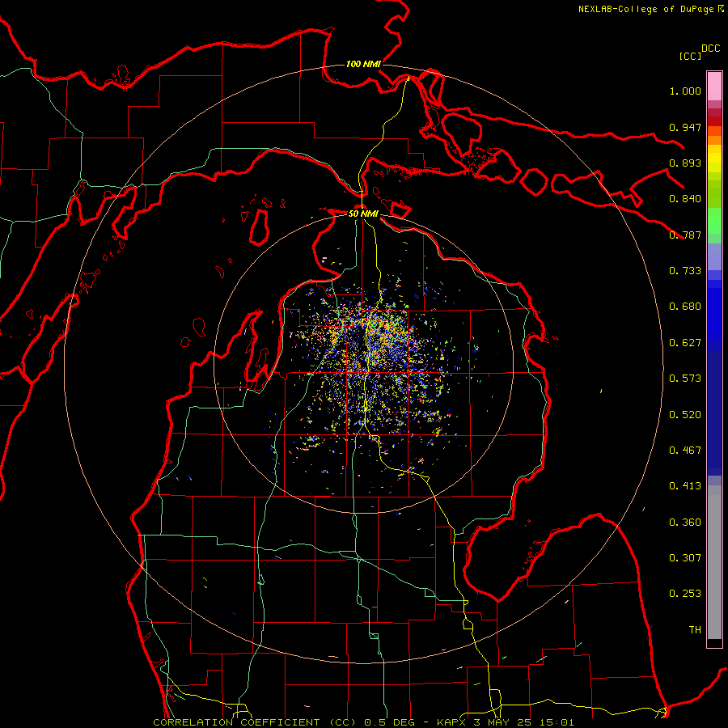Screen dimensions: 728x728
Task: Click the 0.467 scale value
Action: pyautogui.click(x=685, y=451)
